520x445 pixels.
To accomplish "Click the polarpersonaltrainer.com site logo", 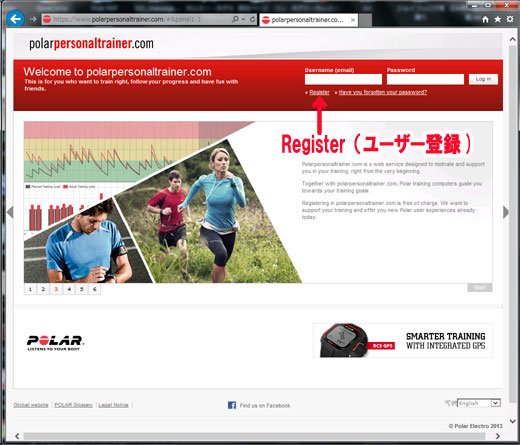I will pos(91,44).
